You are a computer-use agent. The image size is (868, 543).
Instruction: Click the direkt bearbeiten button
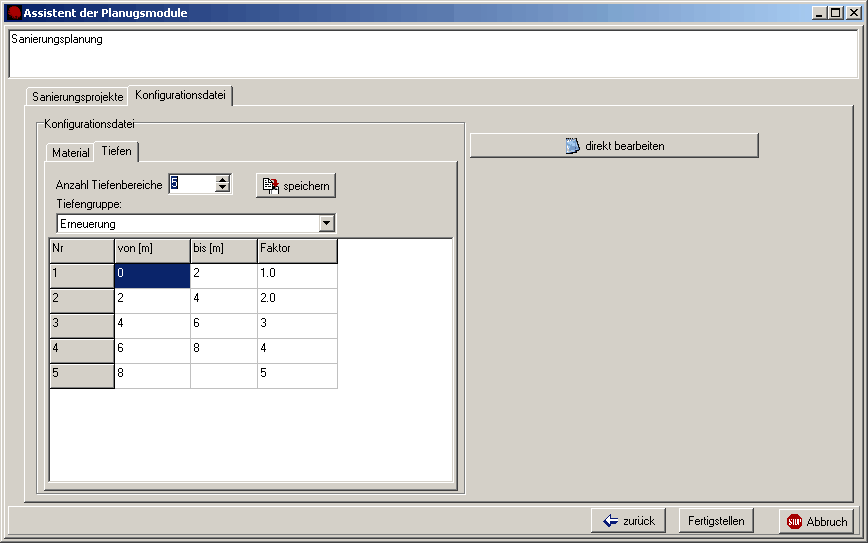point(614,146)
